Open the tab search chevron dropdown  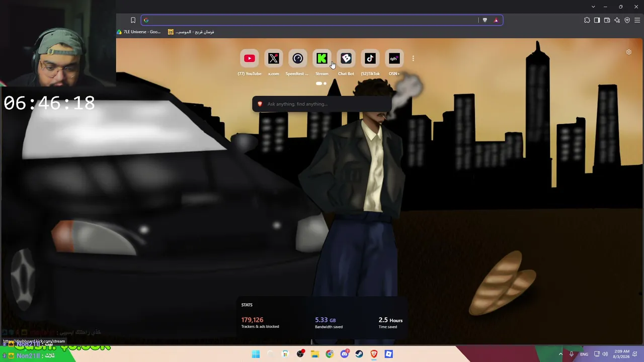[593, 7]
